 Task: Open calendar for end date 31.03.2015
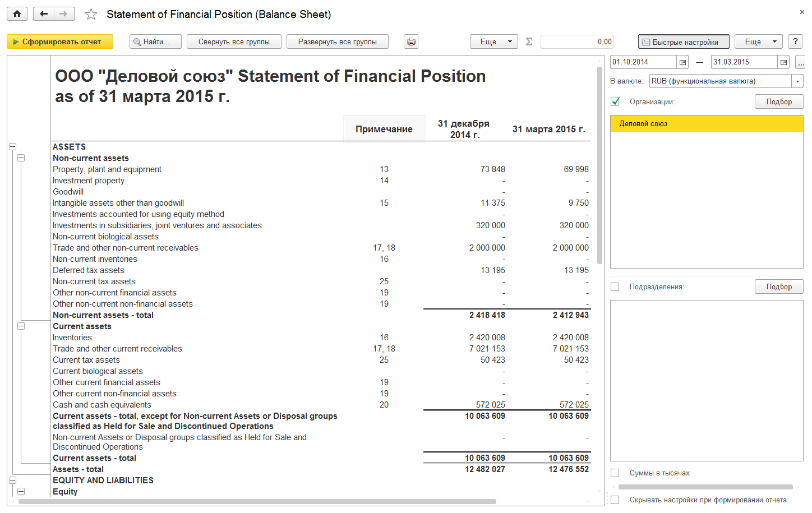783,62
